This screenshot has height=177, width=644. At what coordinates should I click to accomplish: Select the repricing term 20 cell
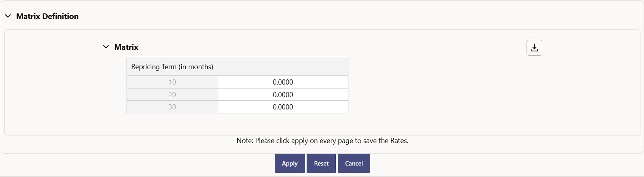(172, 95)
